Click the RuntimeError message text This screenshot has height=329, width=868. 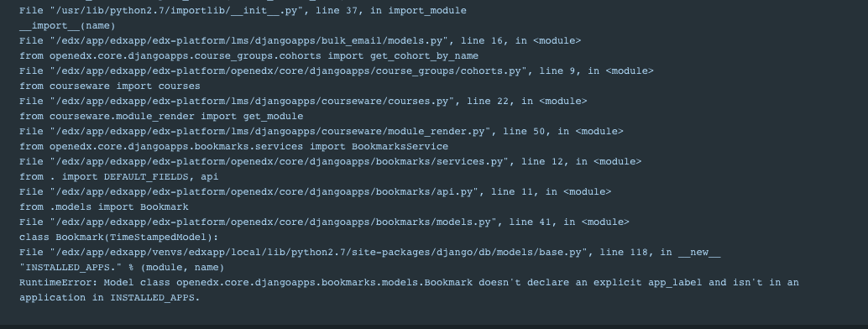coord(409,283)
